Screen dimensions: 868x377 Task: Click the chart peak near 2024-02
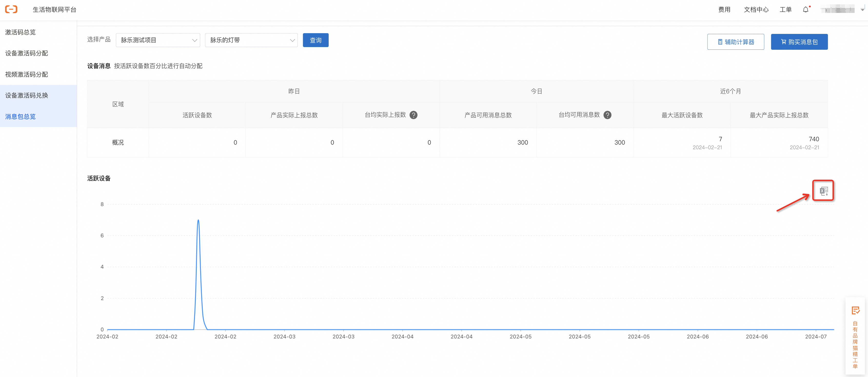tap(198, 220)
